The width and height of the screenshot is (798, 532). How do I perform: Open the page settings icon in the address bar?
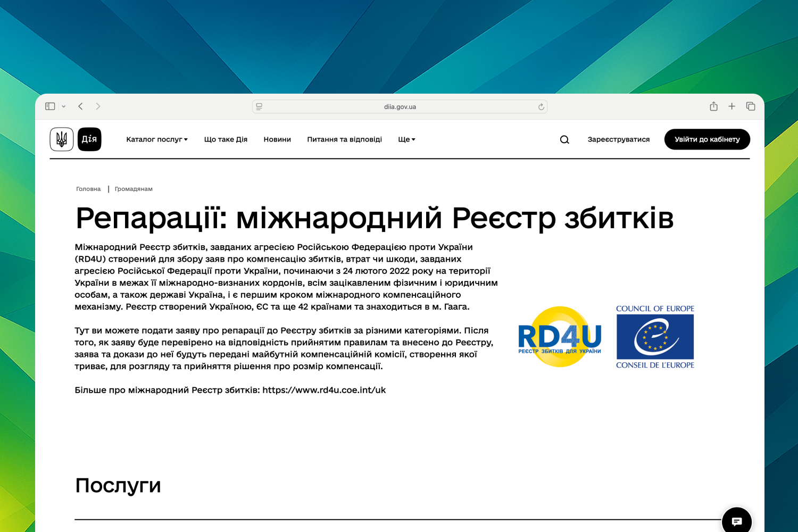[x=259, y=106]
